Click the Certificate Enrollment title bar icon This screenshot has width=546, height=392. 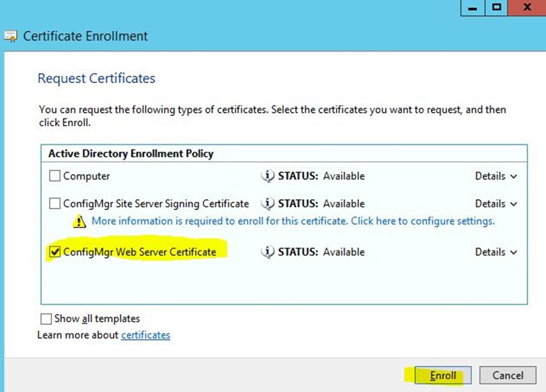[10, 36]
